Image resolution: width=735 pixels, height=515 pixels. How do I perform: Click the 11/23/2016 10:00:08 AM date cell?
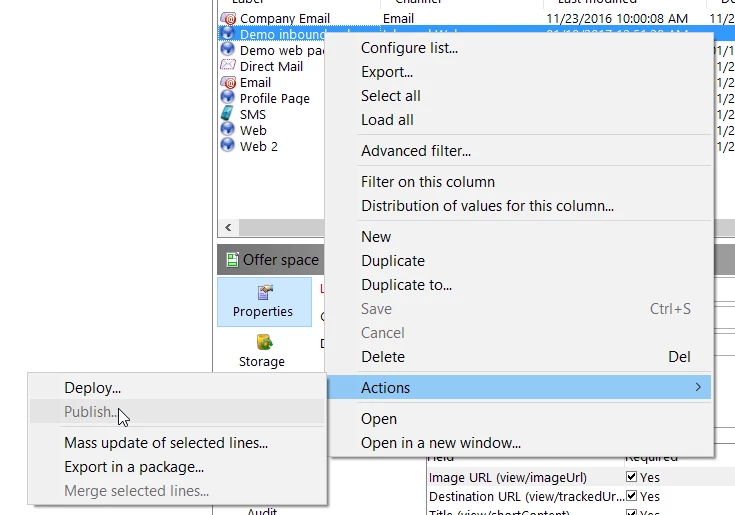tap(617, 18)
